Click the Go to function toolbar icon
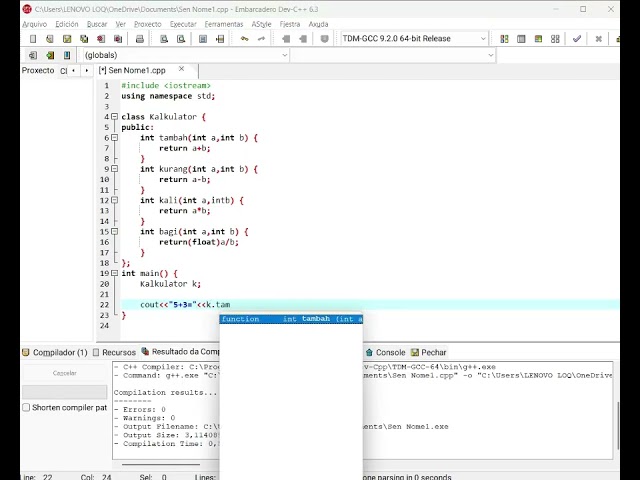The height and width of the screenshot is (480, 640). (203, 39)
